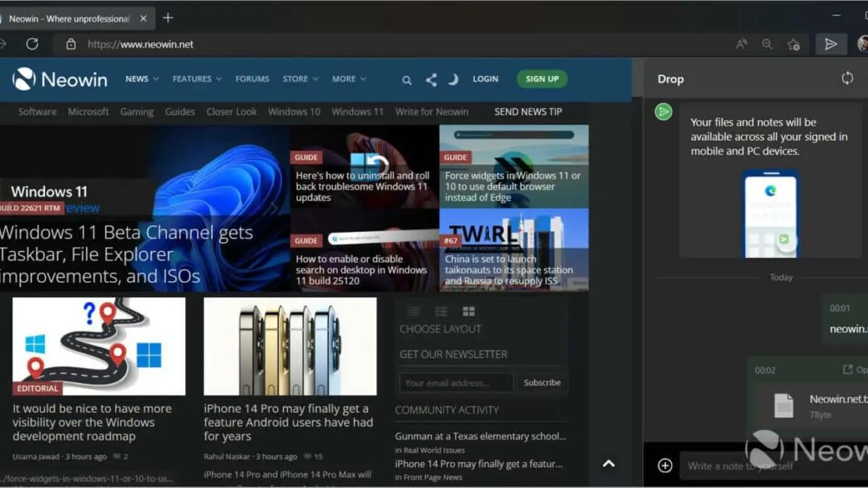Attach a file via the plus icon in Drop
The height and width of the screenshot is (488, 868).
click(665, 466)
